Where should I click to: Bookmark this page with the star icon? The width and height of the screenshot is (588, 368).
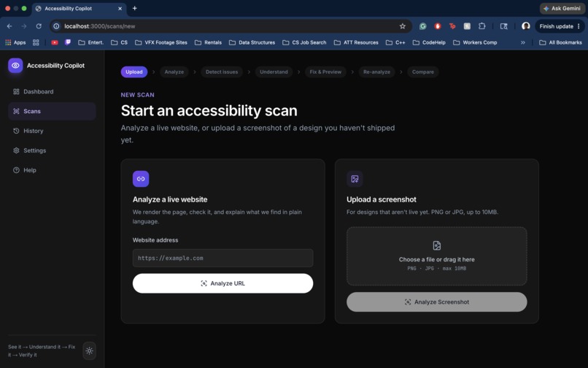click(x=403, y=26)
